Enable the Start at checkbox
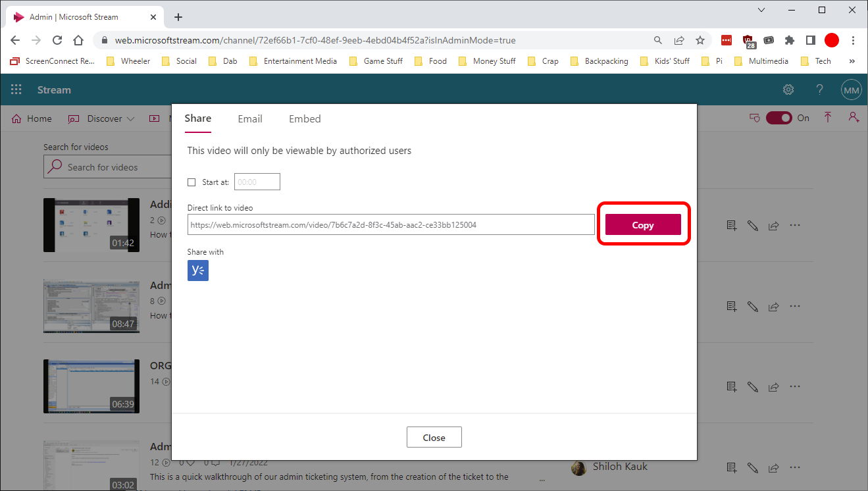This screenshot has width=868, height=491. coord(192,182)
